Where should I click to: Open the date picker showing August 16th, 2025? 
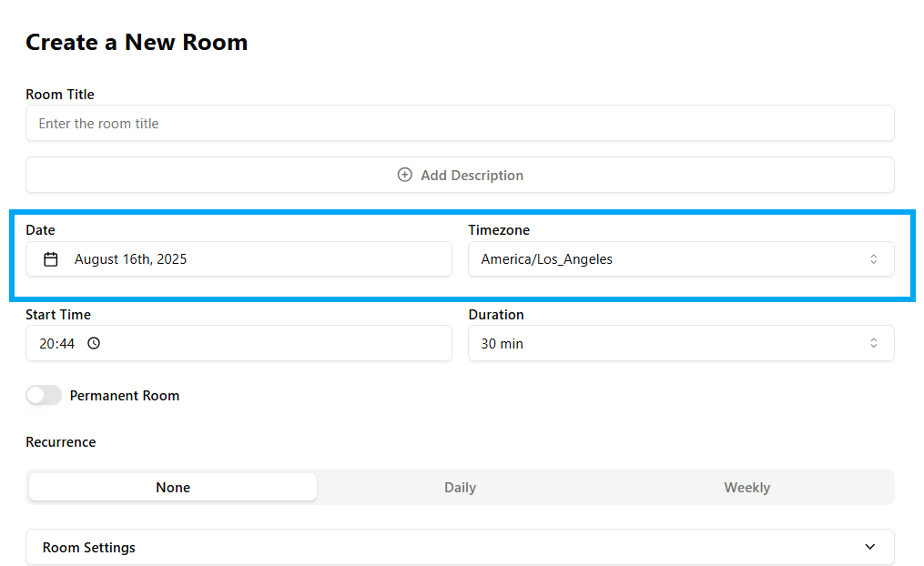click(x=239, y=259)
